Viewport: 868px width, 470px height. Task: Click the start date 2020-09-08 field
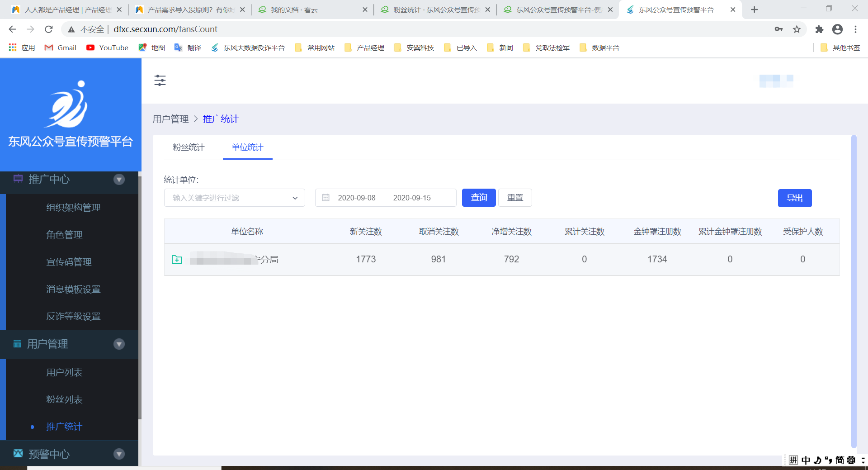coord(357,198)
